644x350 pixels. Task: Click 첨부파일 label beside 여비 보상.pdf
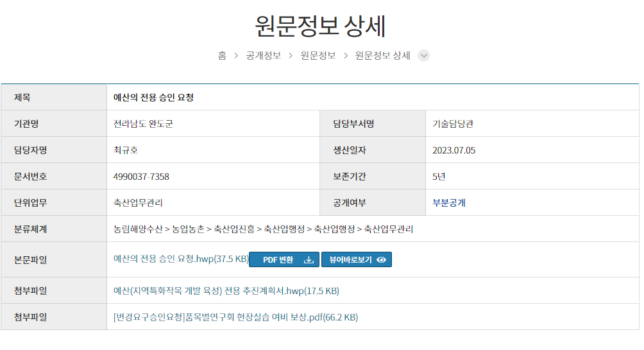click(54, 317)
